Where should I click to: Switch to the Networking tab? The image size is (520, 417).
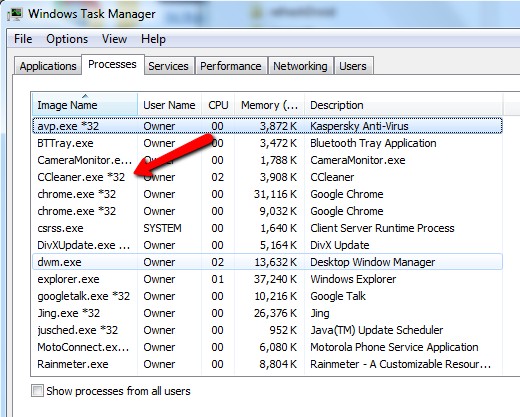[x=300, y=66]
